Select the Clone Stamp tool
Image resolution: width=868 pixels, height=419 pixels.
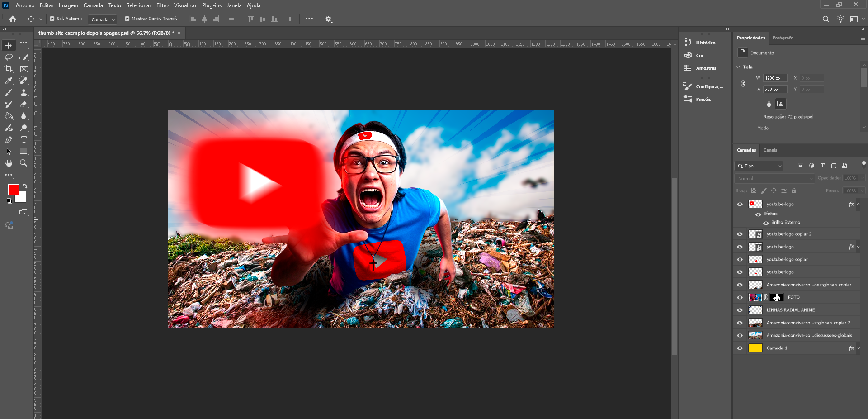click(x=24, y=92)
